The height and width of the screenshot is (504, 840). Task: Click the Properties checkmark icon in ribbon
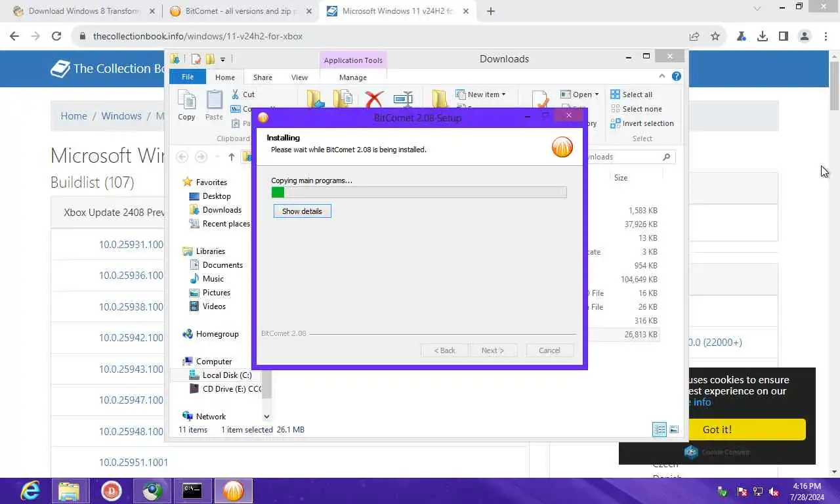pyautogui.click(x=541, y=99)
